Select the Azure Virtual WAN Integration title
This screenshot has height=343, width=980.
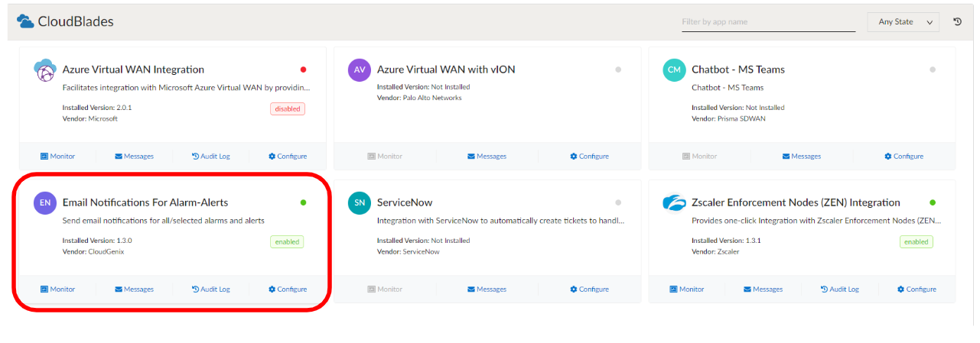point(133,70)
